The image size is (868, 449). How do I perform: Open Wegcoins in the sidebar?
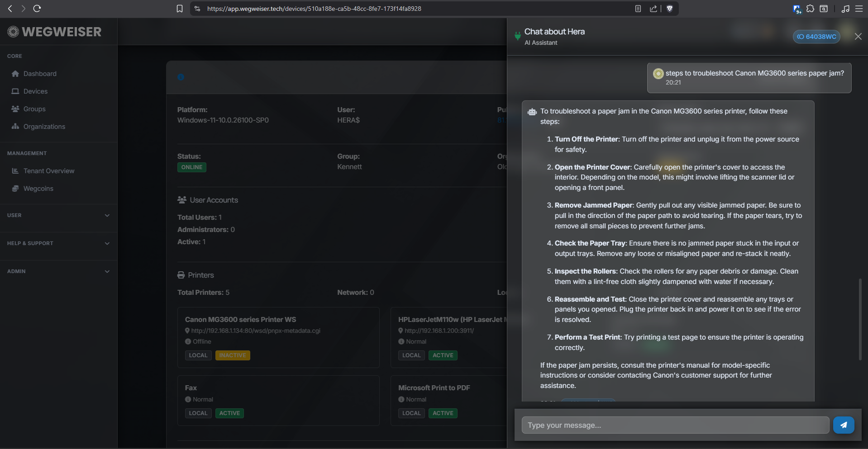click(38, 189)
